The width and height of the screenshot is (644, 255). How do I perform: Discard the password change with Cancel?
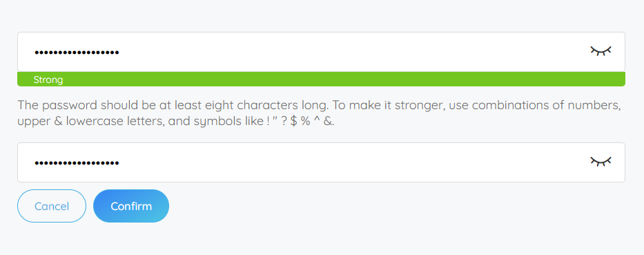52,206
